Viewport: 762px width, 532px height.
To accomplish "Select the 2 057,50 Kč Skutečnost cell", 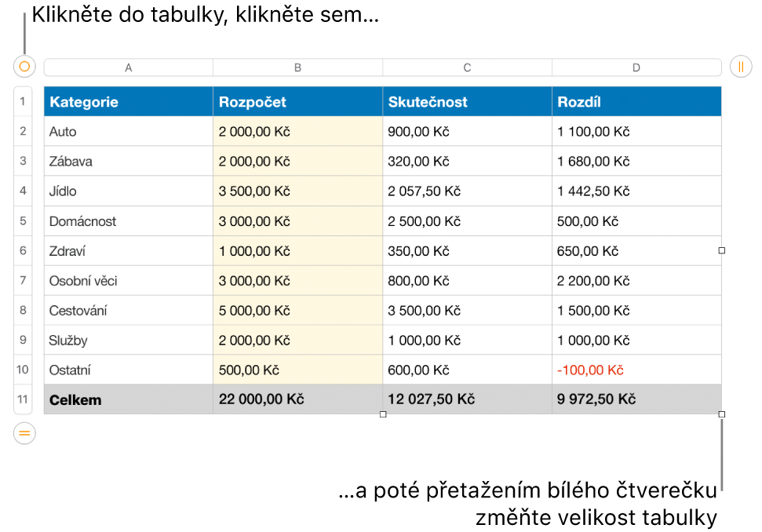I will tap(467, 191).
